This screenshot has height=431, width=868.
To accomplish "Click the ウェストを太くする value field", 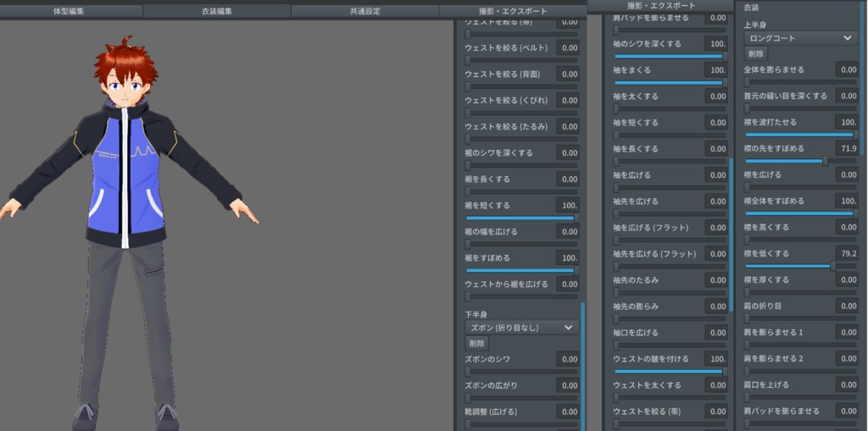I will coord(716,385).
